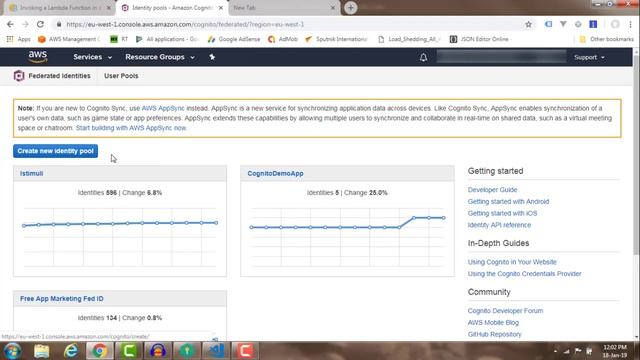The width and height of the screenshot is (640, 360).
Task: Switch to the New Tab browser tab
Action: click(284, 8)
